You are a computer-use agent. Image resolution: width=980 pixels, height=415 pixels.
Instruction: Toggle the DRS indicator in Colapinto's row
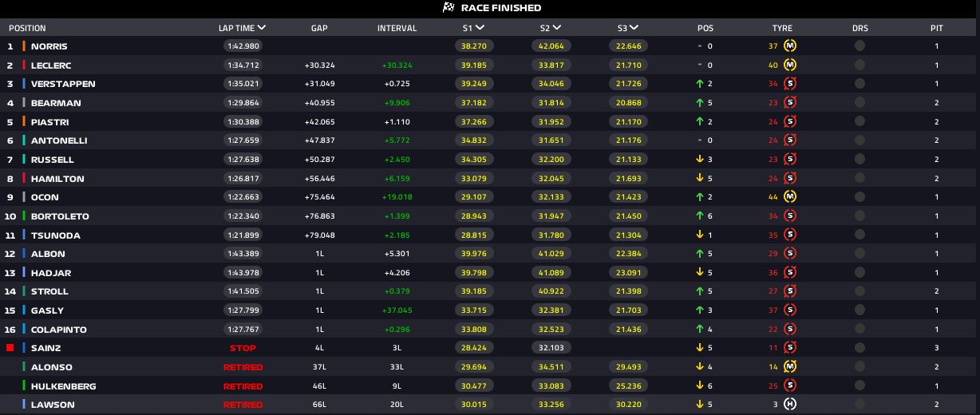point(859,330)
